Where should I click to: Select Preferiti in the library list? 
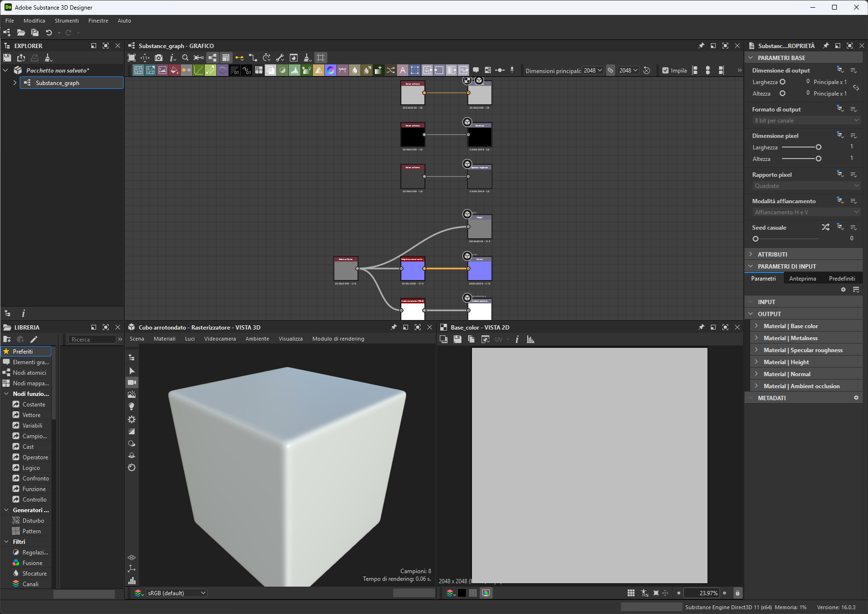point(26,351)
